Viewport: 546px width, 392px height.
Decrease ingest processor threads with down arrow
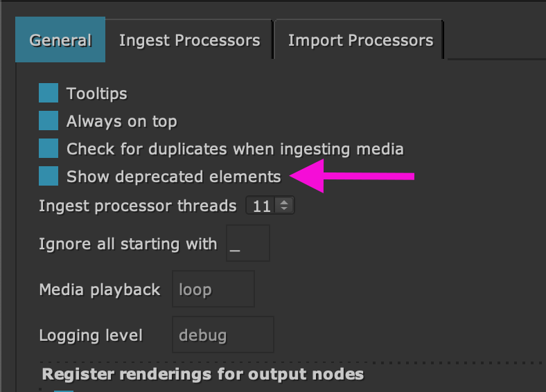[284, 209]
